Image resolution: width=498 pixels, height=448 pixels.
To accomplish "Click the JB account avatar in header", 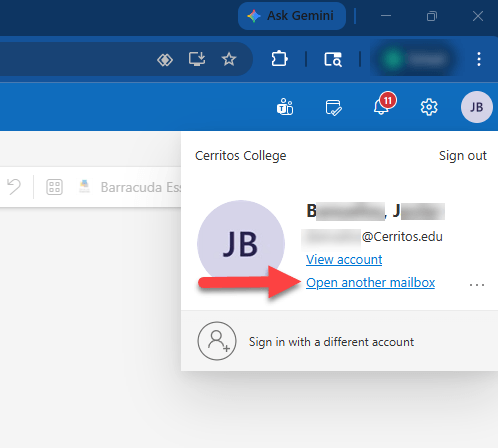I will click(477, 107).
